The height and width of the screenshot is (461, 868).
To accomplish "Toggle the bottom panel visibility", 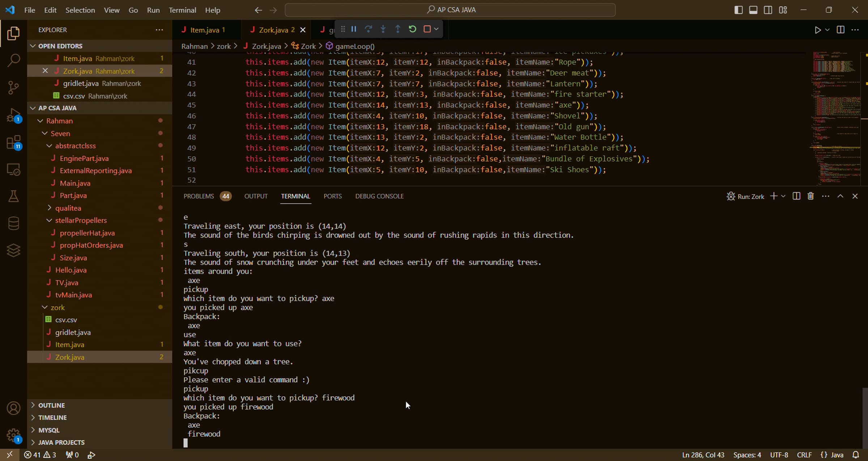I will click(753, 10).
